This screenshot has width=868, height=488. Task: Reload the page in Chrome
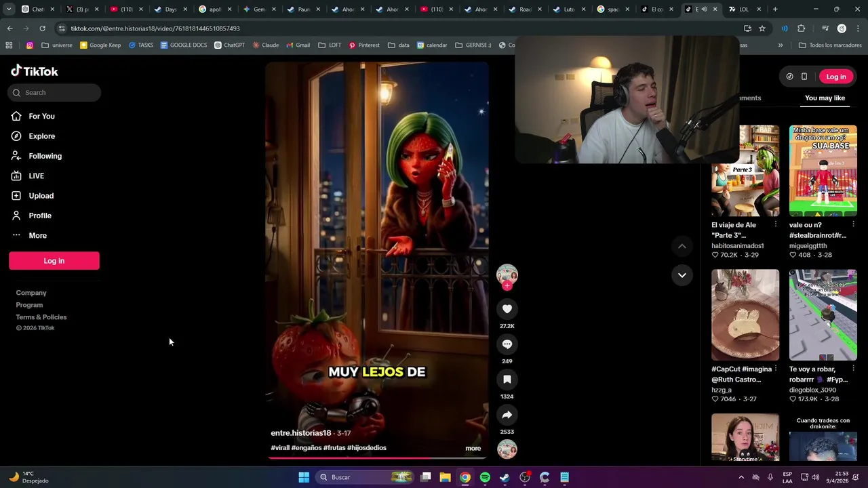tap(42, 28)
